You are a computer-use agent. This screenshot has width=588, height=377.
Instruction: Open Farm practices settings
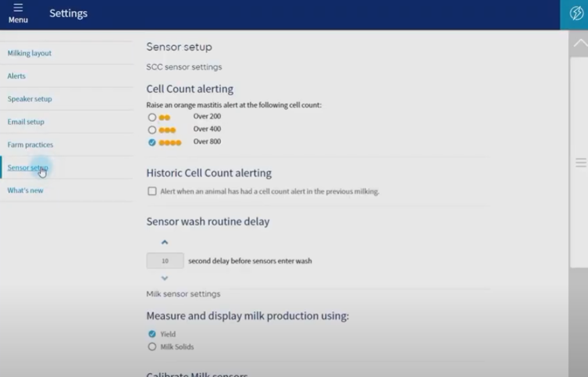(x=30, y=145)
